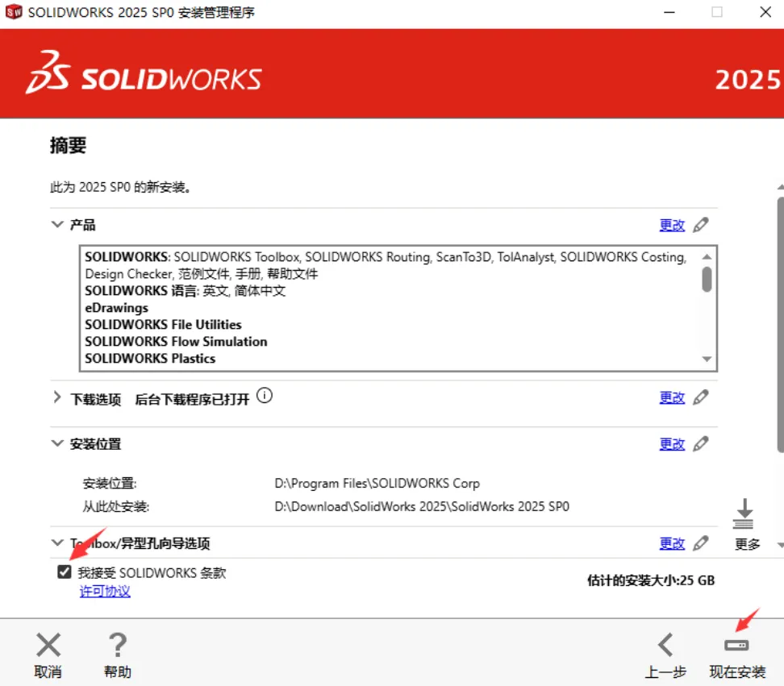Click the 3DS SOLIDWORKS logo in banner

click(x=144, y=73)
